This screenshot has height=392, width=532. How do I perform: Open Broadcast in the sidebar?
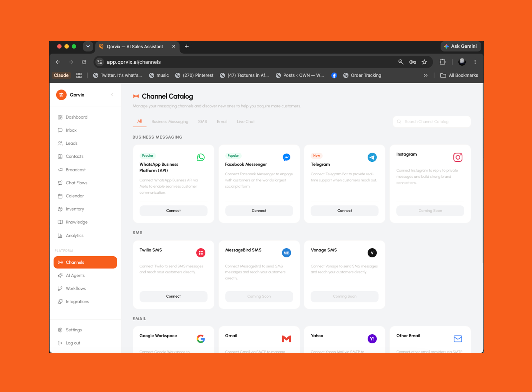(85, 170)
